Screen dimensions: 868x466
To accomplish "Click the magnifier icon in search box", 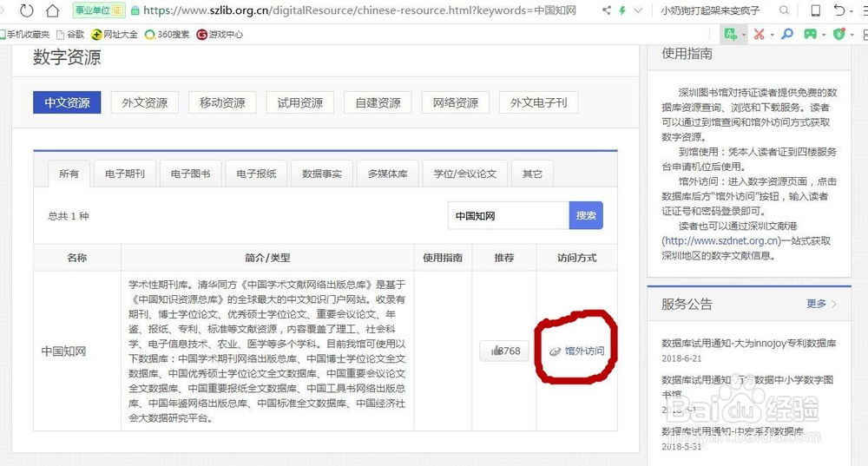I will (x=784, y=10).
